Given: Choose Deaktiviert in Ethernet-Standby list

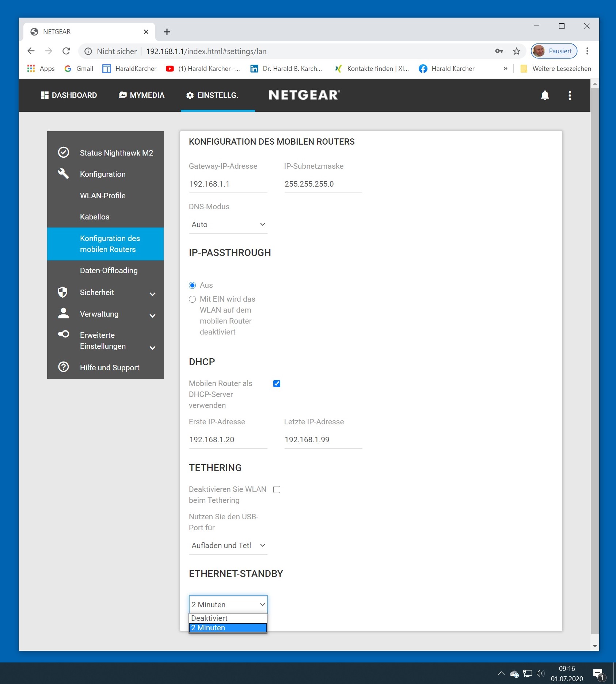Looking at the screenshot, I should pos(228,618).
